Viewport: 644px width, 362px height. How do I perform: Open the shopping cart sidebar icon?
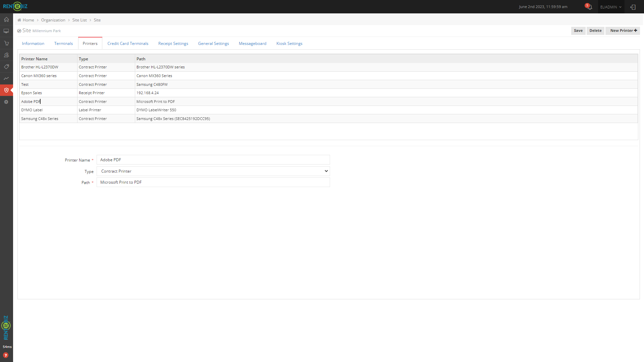click(x=6, y=43)
